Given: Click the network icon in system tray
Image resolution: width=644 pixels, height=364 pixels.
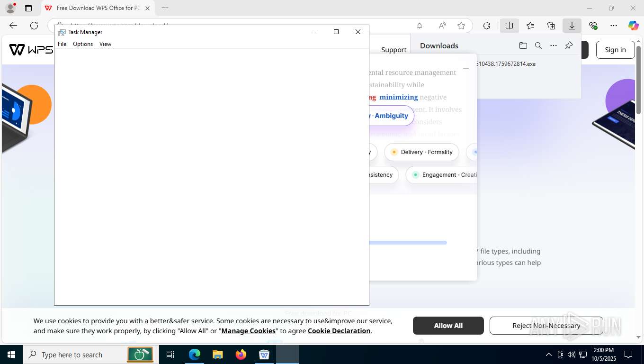Looking at the screenshot, I should click(x=582, y=355).
